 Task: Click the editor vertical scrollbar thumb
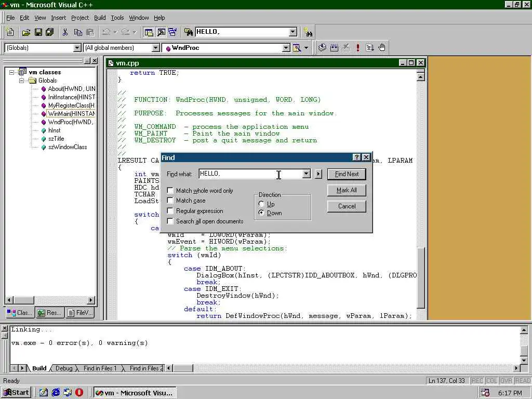[421, 278]
